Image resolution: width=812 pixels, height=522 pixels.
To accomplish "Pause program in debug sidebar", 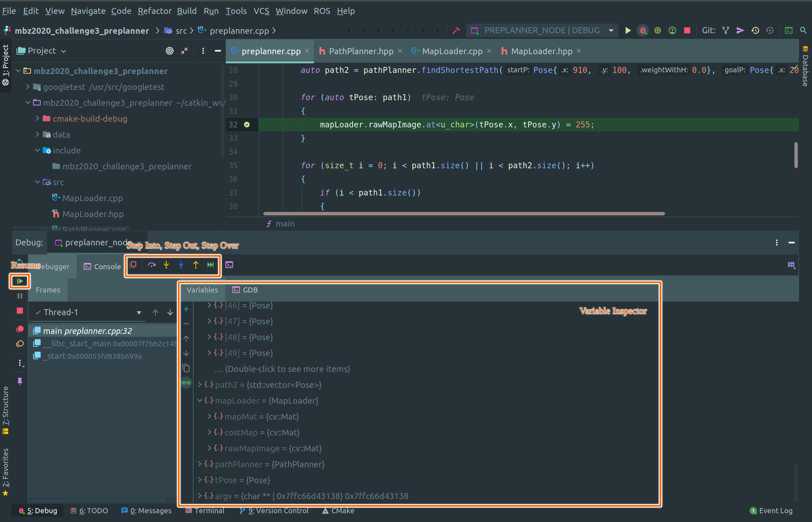I will click(x=20, y=296).
